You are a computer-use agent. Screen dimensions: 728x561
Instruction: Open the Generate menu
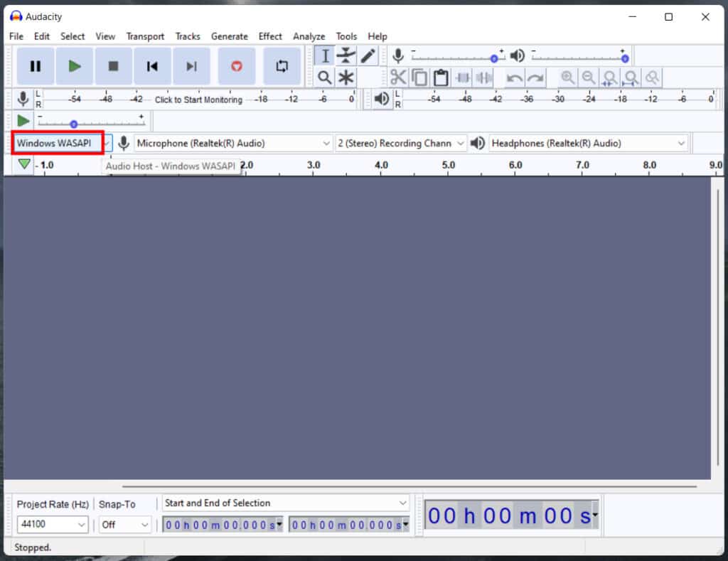pyautogui.click(x=230, y=36)
